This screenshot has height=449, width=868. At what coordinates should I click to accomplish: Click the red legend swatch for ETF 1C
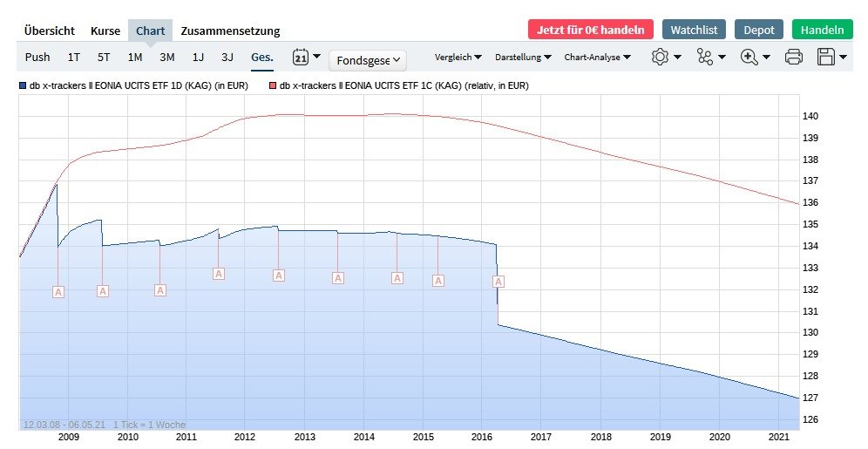coord(272,85)
